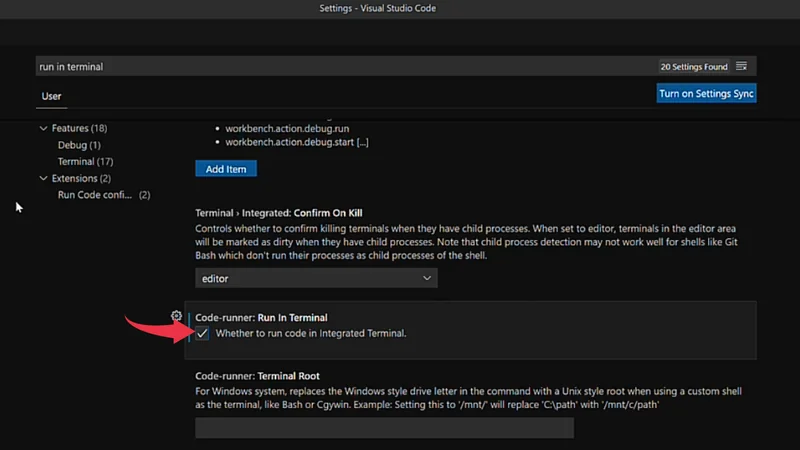Click the Turn on Settings Sync button
This screenshot has width=800, height=450.
(x=706, y=93)
